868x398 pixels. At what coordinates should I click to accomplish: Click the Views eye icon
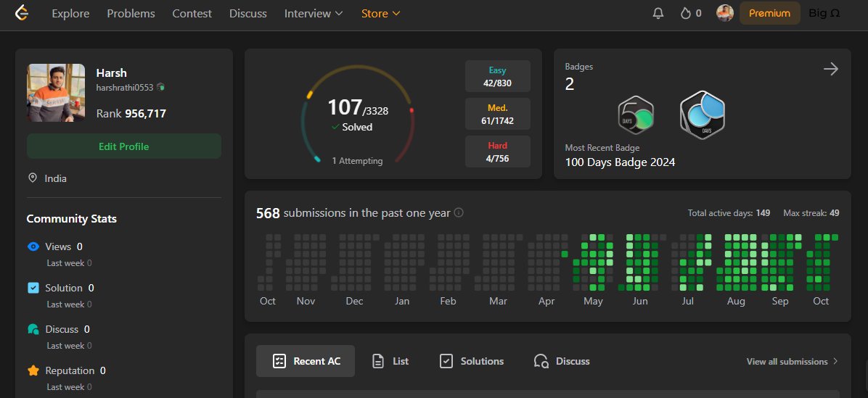tap(33, 246)
